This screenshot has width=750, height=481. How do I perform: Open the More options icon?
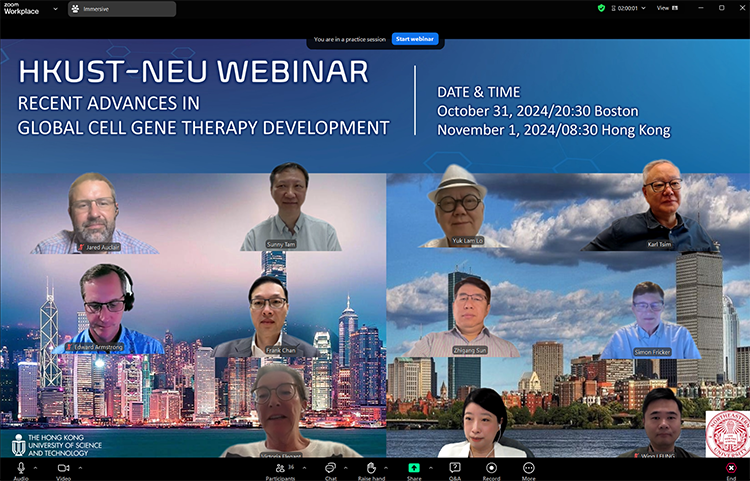pos(529,468)
